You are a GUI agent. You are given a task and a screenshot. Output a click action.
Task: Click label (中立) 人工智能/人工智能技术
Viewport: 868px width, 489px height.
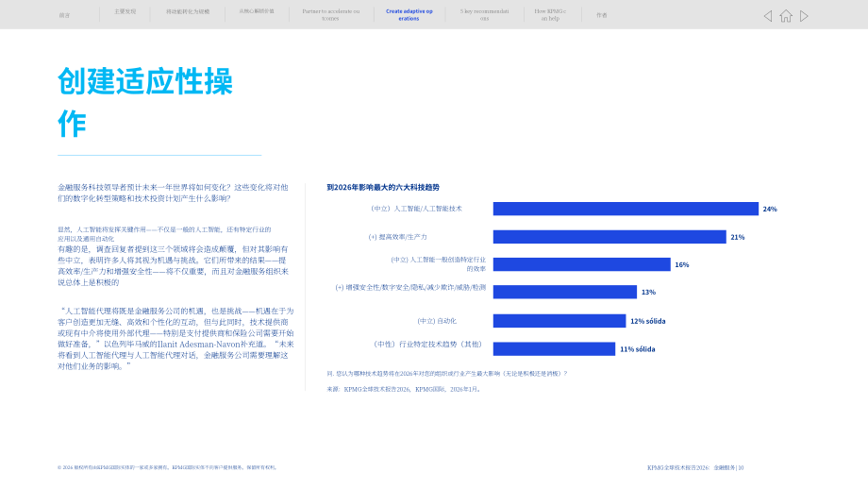[x=416, y=209]
